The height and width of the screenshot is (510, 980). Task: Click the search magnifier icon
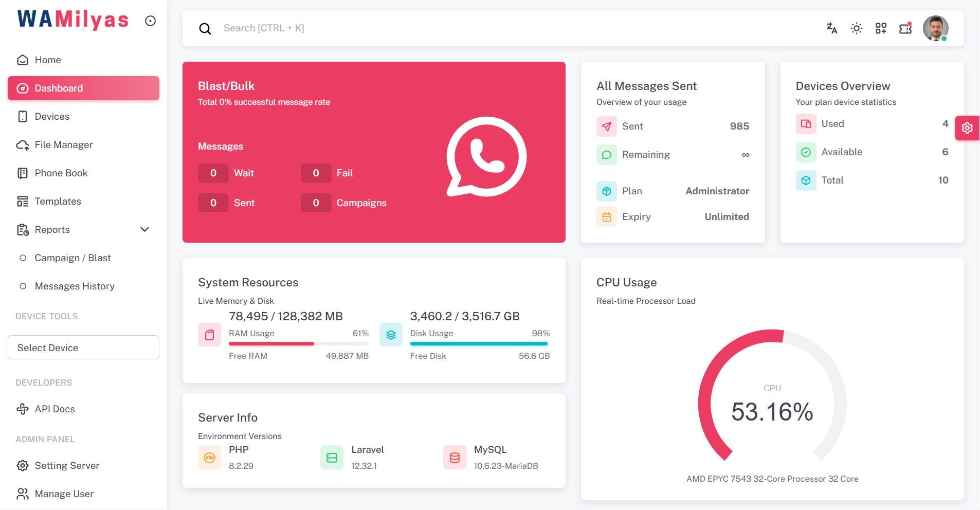205,28
